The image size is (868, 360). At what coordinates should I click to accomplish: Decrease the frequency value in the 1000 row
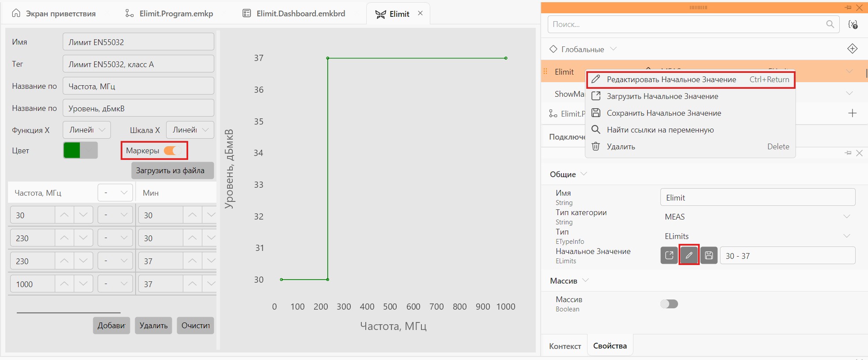[x=83, y=284]
